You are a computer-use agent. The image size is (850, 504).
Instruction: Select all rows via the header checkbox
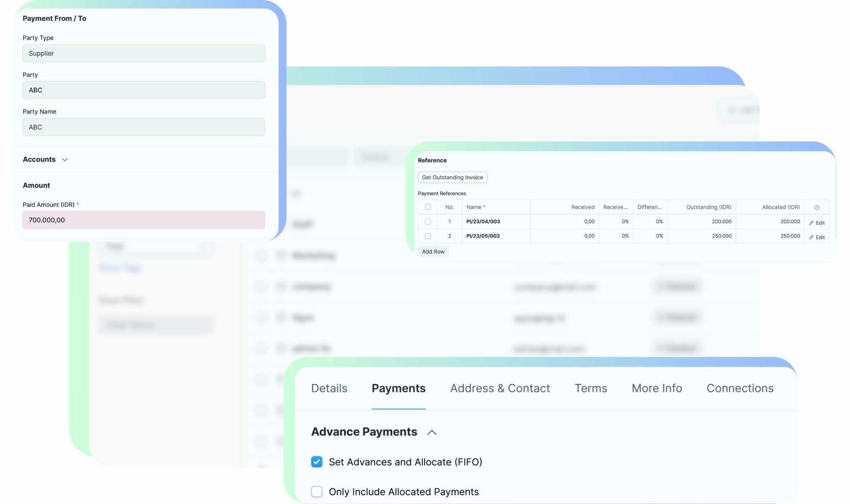[428, 207]
